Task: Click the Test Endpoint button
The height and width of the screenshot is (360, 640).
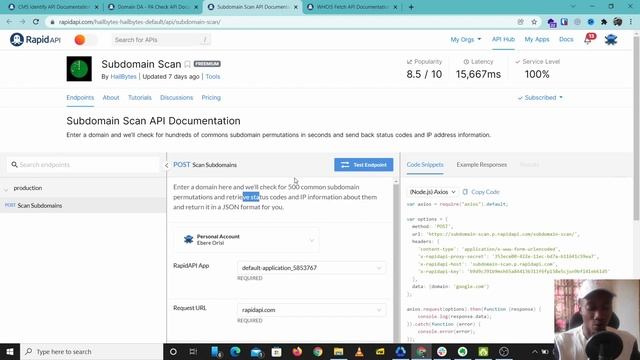Action: 364,164
